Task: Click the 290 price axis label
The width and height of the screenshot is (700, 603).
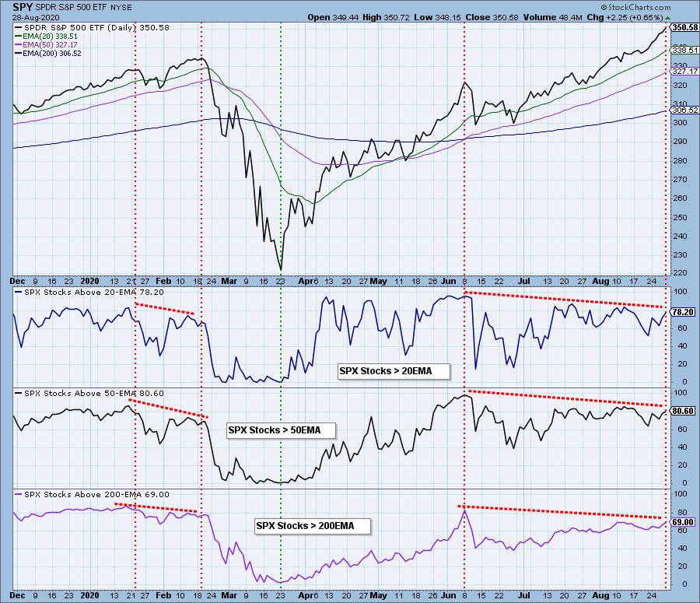Action: pos(681,141)
